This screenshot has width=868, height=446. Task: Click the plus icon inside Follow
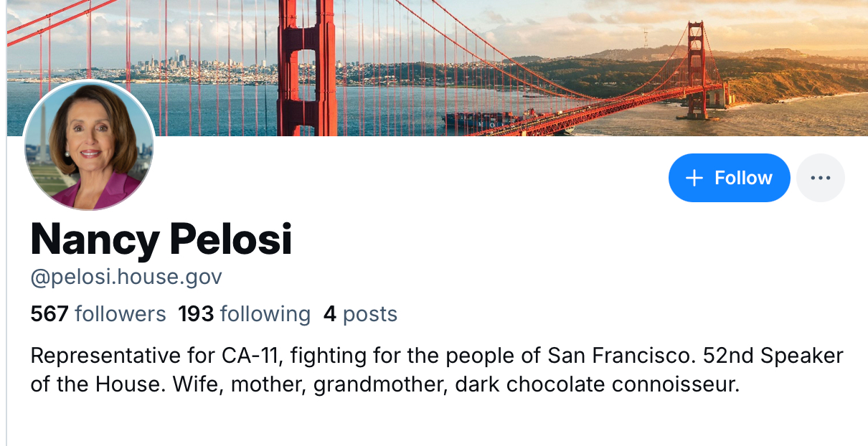tap(694, 178)
